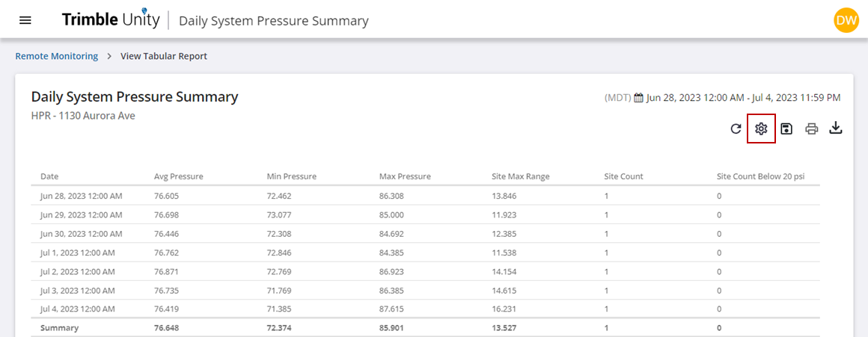This screenshot has width=868, height=337.
Task: Open report settings gear icon
Action: pyautogui.click(x=761, y=129)
